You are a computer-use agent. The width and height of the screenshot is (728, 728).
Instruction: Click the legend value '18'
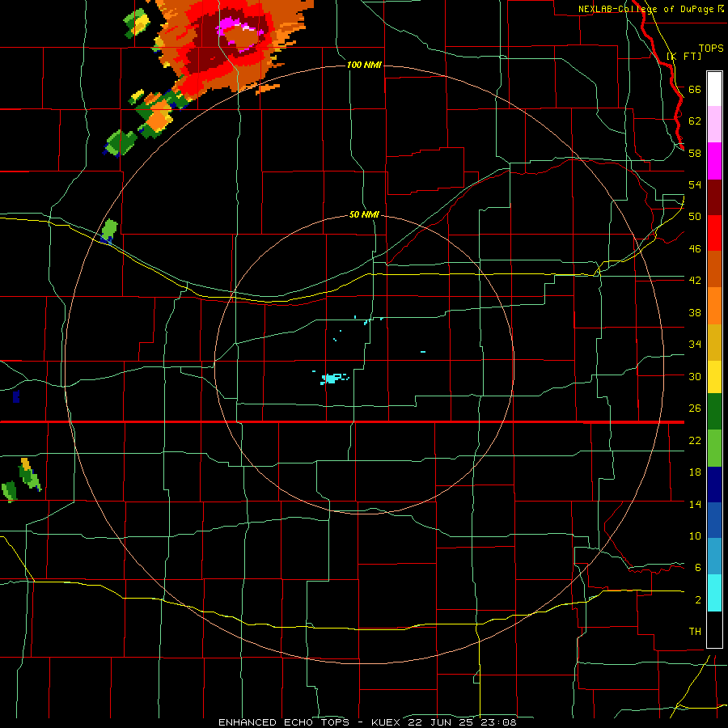[695, 472]
